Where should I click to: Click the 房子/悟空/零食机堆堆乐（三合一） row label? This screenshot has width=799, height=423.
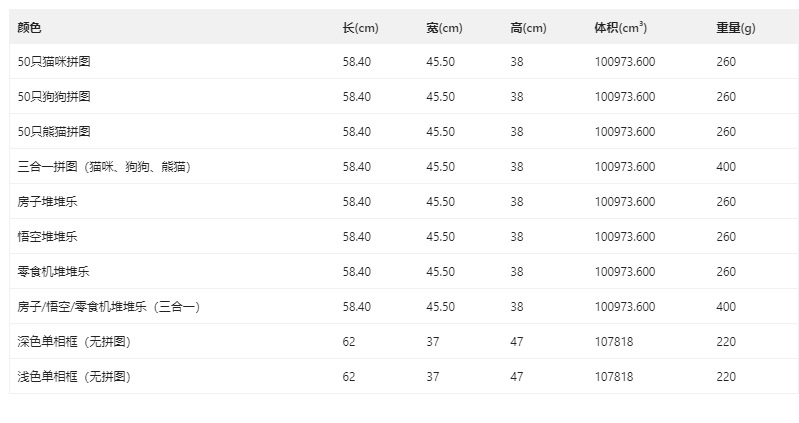109,307
